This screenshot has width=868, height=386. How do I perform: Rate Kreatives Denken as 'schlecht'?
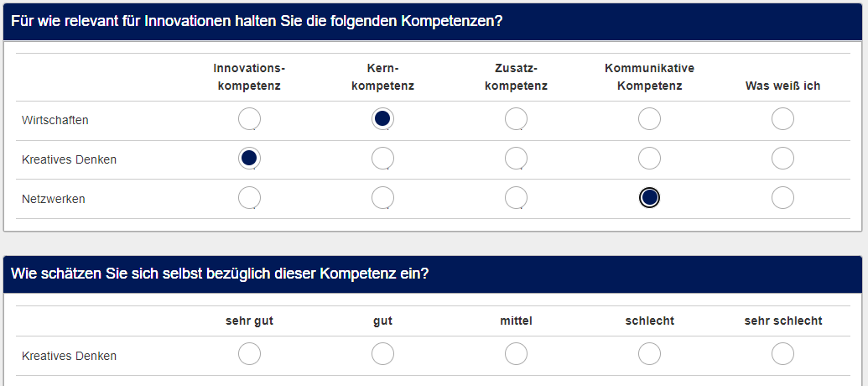[x=649, y=354]
